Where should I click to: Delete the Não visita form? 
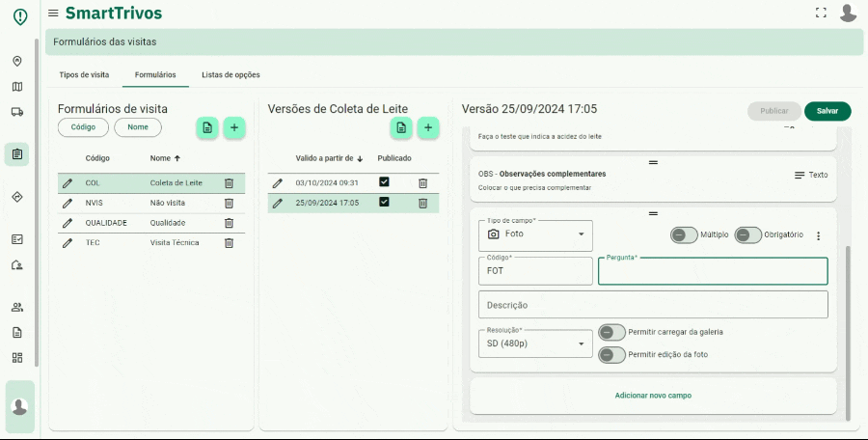pyautogui.click(x=230, y=203)
